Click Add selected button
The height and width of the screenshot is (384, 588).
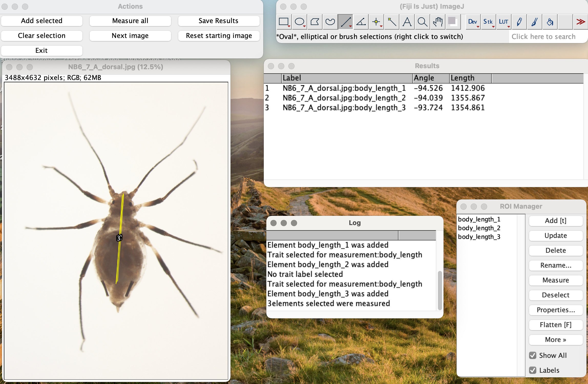pyautogui.click(x=42, y=21)
